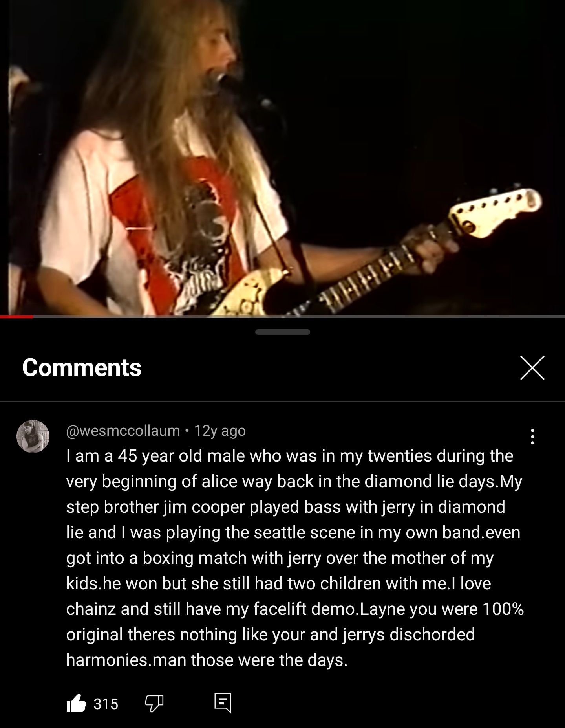Open replies via the reply icon
This screenshot has height=728, width=565.
[223, 703]
